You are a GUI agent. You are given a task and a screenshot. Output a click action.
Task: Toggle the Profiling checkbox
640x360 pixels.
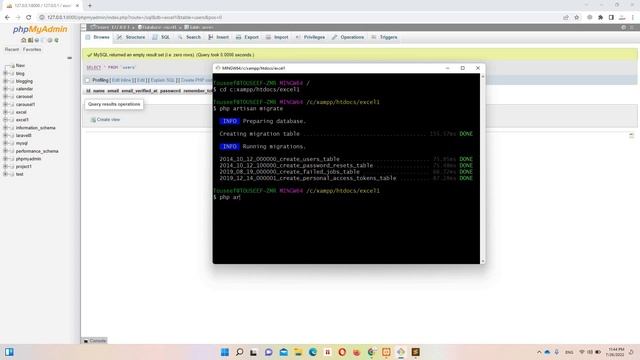point(87,80)
